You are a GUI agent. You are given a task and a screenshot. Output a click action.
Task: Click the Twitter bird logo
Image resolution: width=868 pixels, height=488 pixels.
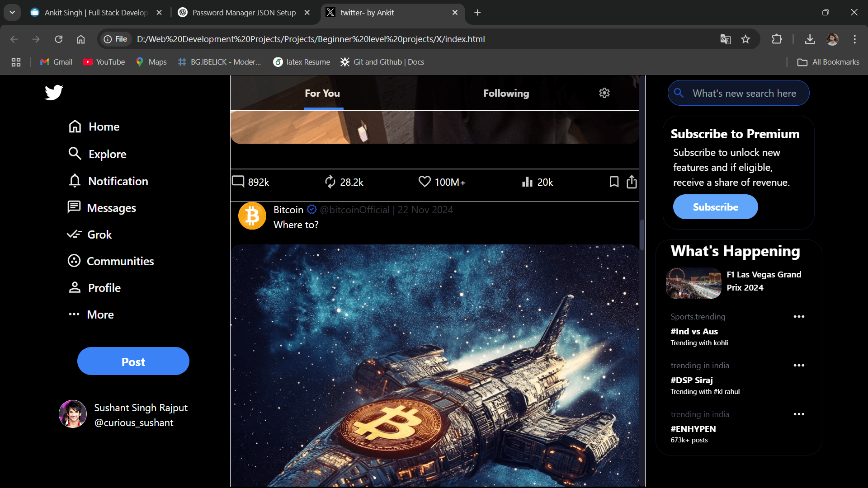click(x=54, y=93)
